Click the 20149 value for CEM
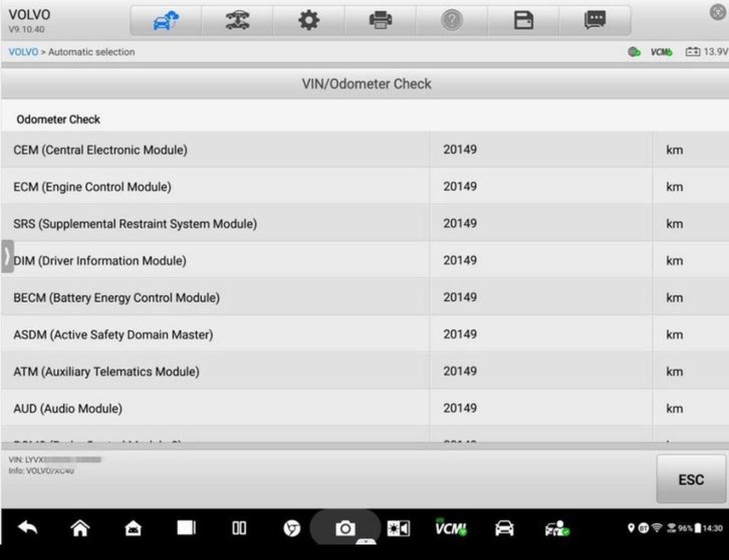 (x=460, y=150)
